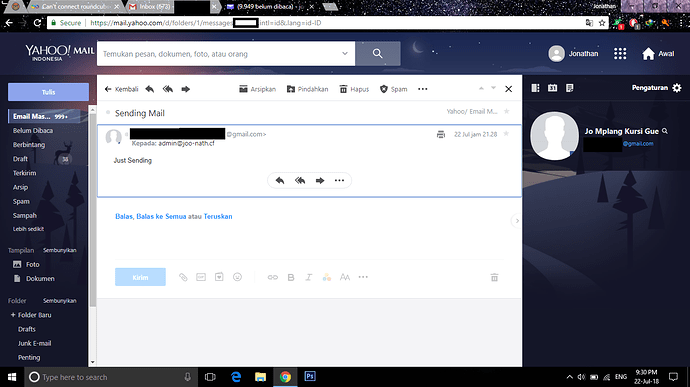
Task: Print the email with printer icon
Action: click(440, 134)
